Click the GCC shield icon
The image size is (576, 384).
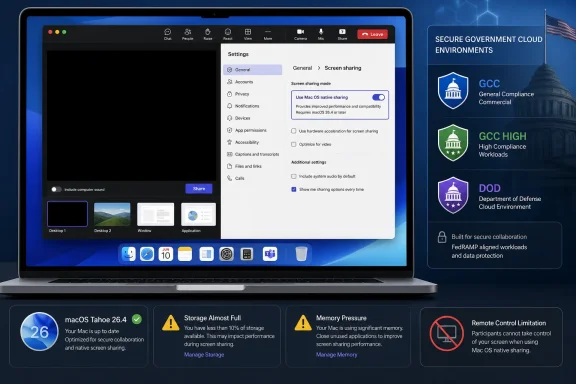(453, 91)
